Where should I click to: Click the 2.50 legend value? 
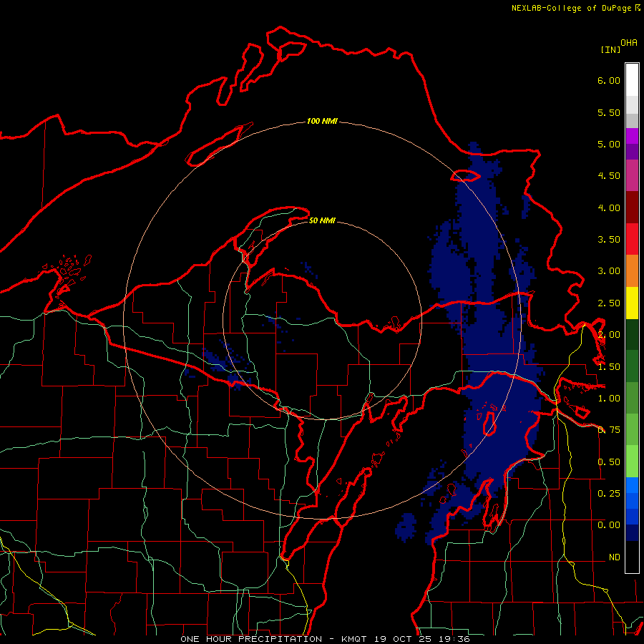point(609,303)
